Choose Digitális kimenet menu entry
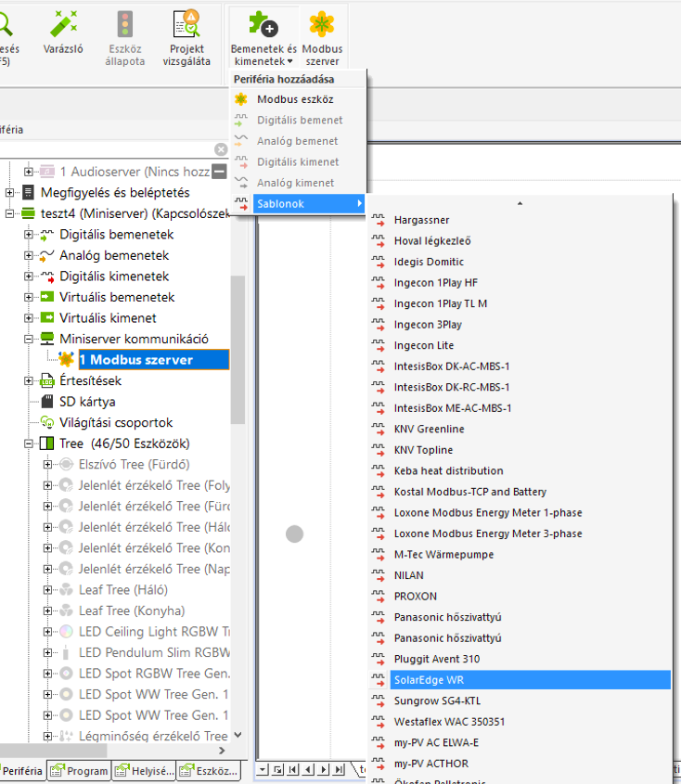This screenshot has width=681, height=784. point(299,162)
